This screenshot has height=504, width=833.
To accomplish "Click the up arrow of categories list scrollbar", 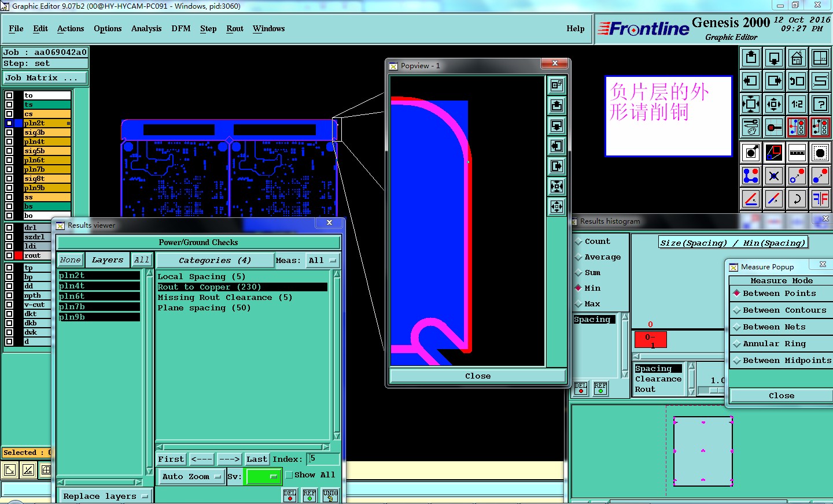I will [x=337, y=274].
